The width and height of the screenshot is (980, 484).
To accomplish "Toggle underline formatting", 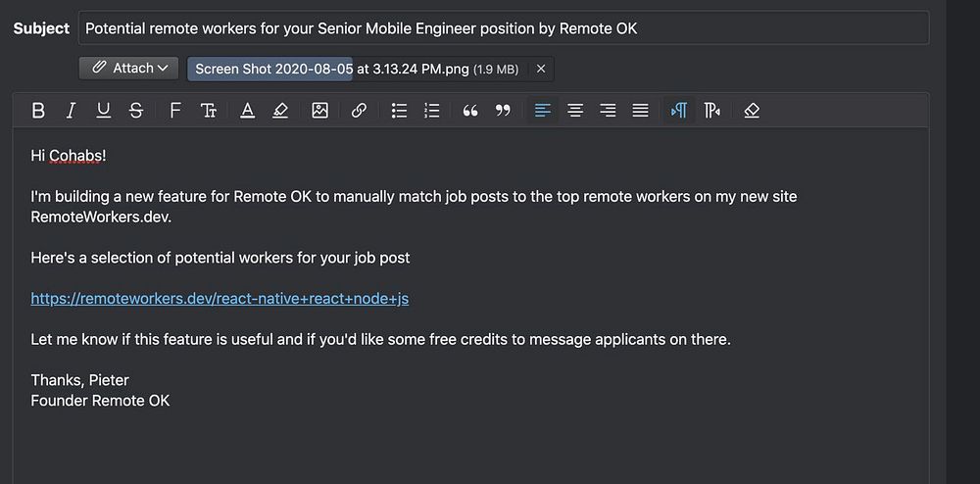I will pos(103,111).
